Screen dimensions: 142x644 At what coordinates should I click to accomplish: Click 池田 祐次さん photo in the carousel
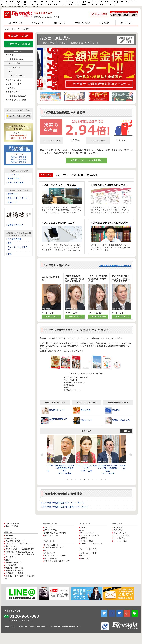click(65, 449)
